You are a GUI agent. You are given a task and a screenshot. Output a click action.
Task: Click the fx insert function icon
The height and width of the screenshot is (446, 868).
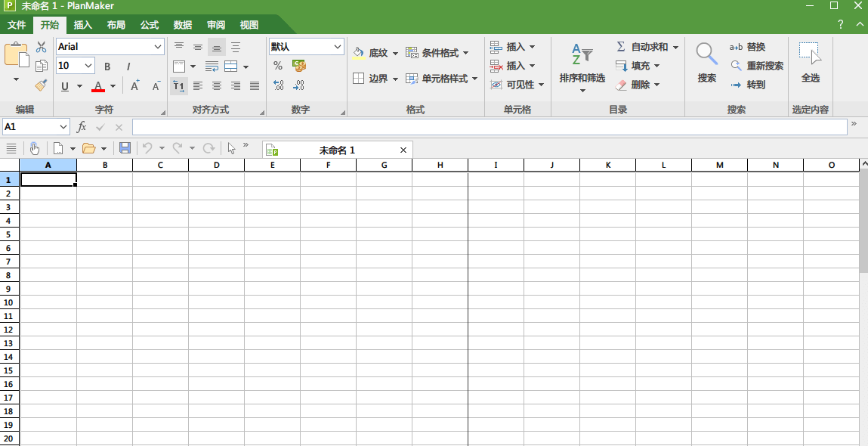82,127
